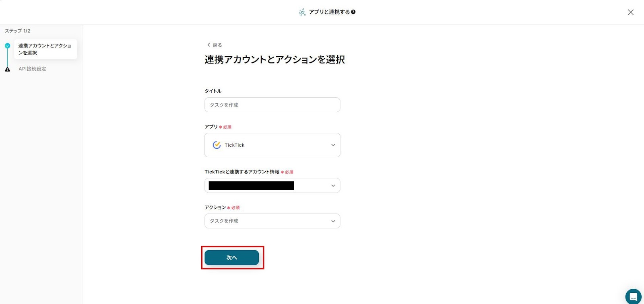Open the account information dropdown chevron

333,186
